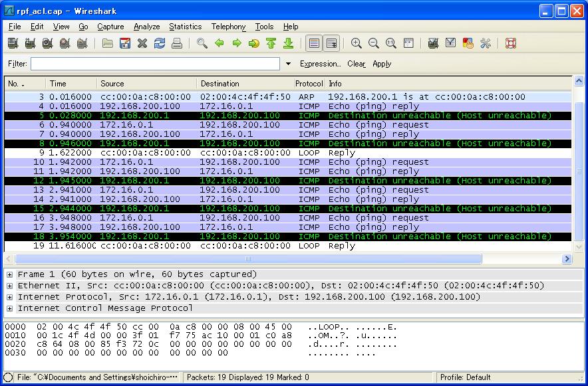Click the Info column header
The image size is (588, 386).
point(448,84)
